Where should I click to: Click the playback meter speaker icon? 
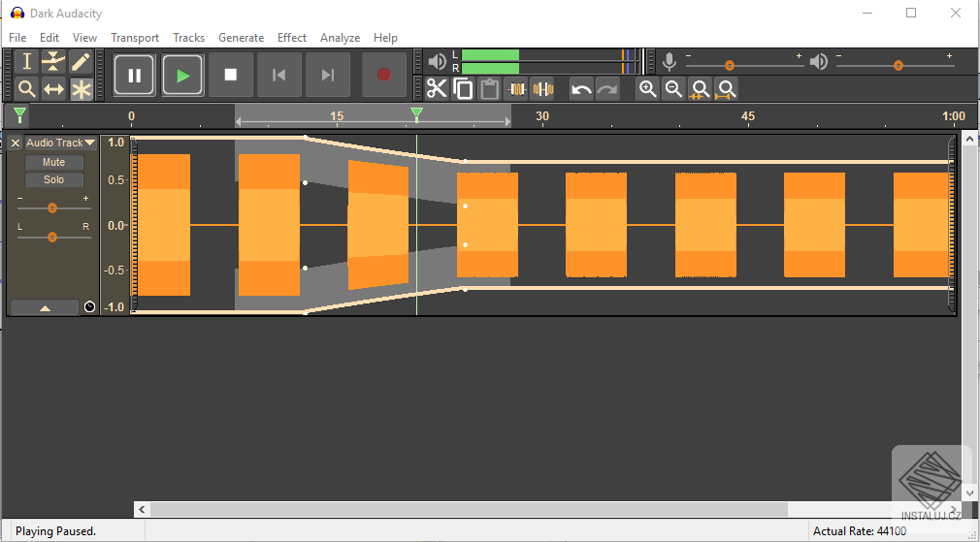point(437,61)
